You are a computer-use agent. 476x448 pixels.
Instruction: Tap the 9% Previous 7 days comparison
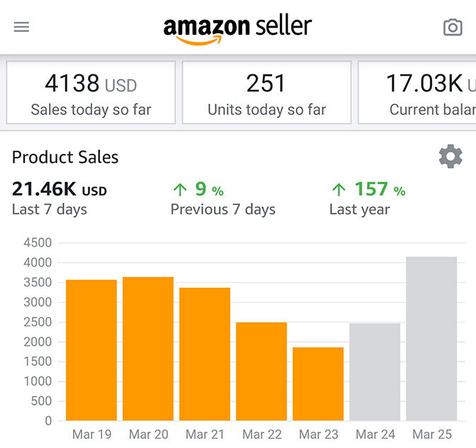pos(222,198)
